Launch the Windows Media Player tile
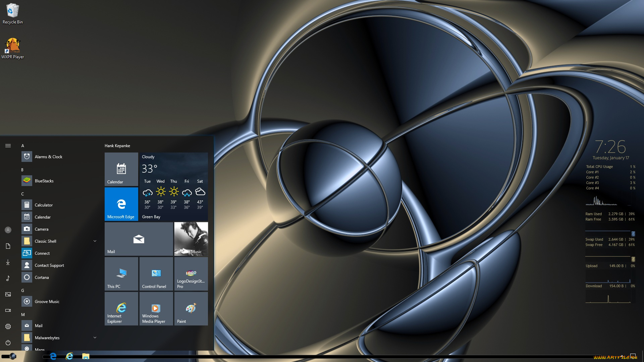The height and width of the screenshot is (362, 644). click(x=156, y=308)
